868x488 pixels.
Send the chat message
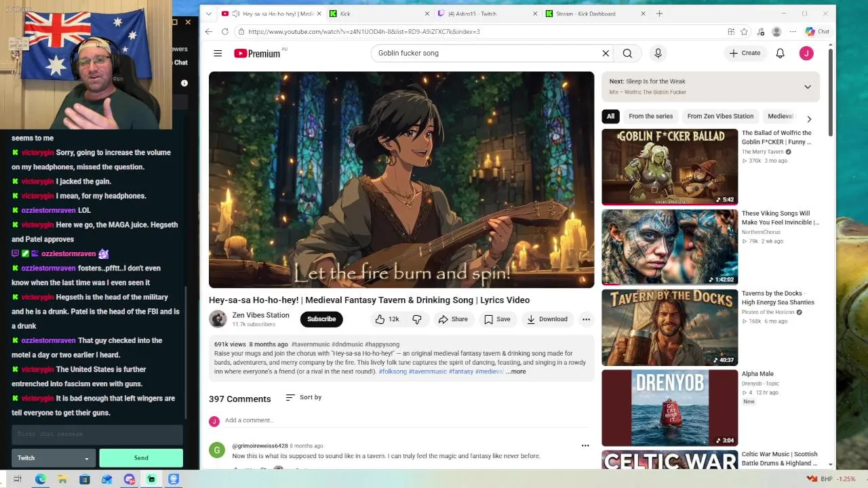coord(141,458)
